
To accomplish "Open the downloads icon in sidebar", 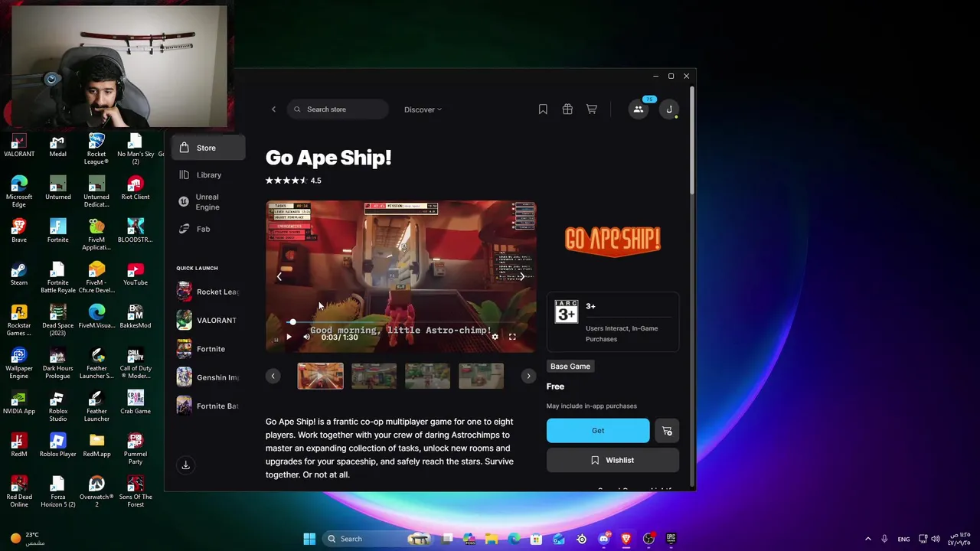I will click(185, 465).
